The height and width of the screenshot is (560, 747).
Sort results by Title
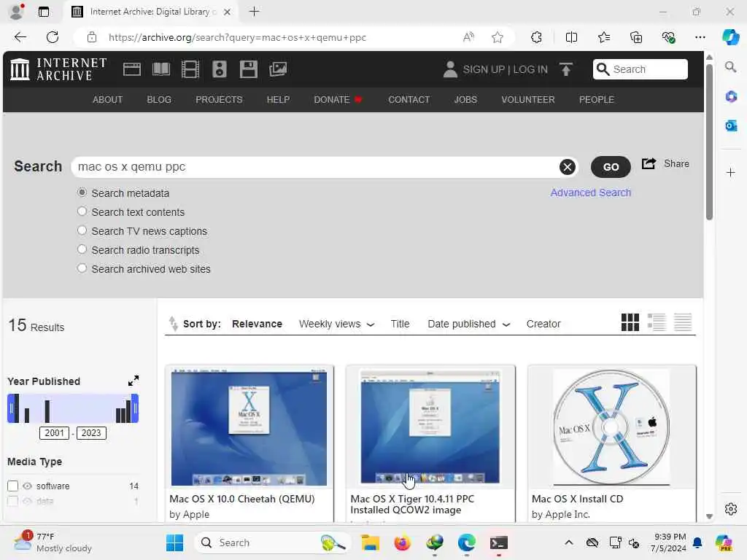400,324
